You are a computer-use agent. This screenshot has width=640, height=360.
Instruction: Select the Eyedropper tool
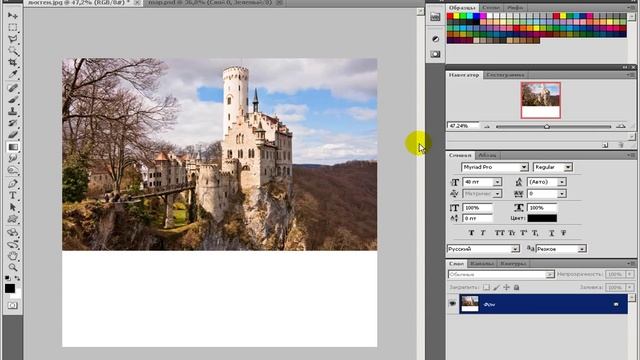[x=13, y=74]
